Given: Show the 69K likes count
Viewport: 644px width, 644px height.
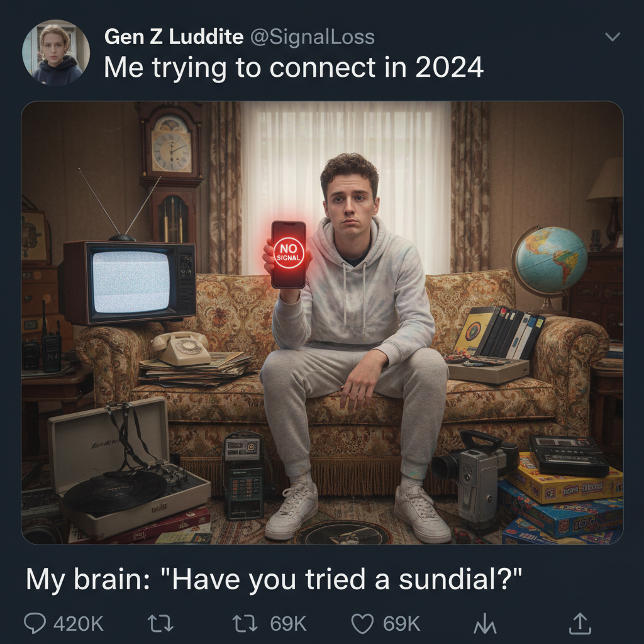Looking at the screenshot, I should click(x=401, y=623).
